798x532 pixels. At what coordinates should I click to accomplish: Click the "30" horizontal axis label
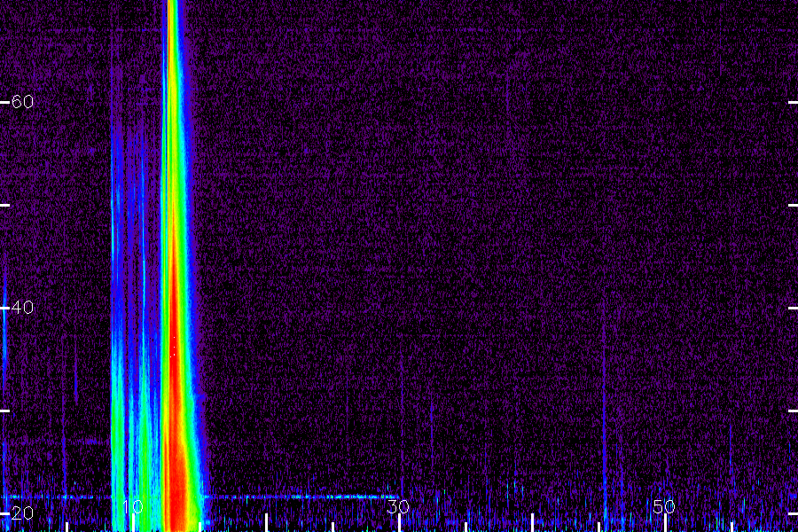pyautogui.click(x=398, y=506)
